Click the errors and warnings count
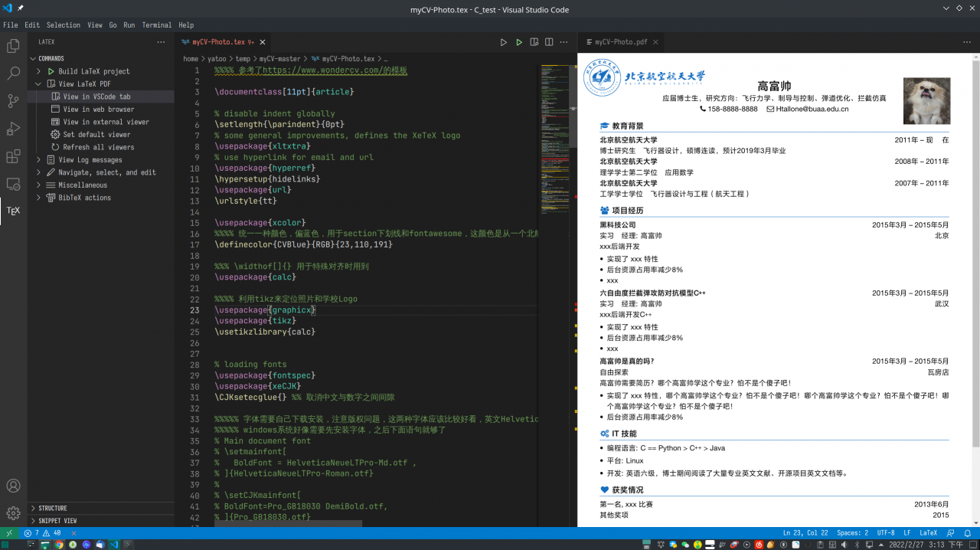The height and width of the screenshot is (550, 980). pos(42,532)
